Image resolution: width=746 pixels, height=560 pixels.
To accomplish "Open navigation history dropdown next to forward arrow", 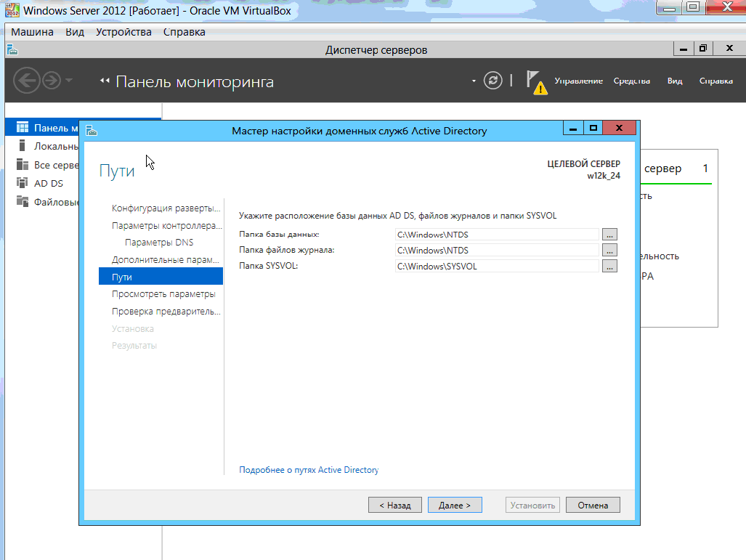I will tap(69, 81).
